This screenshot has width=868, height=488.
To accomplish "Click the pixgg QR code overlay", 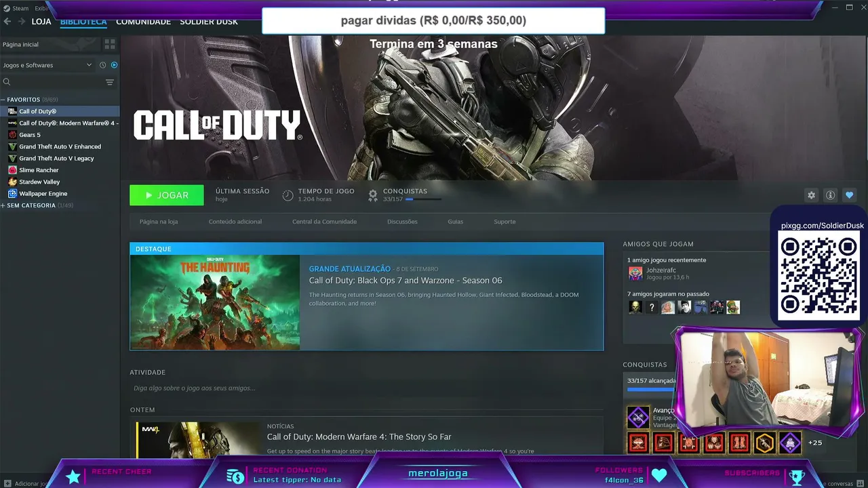I will 819,276.
